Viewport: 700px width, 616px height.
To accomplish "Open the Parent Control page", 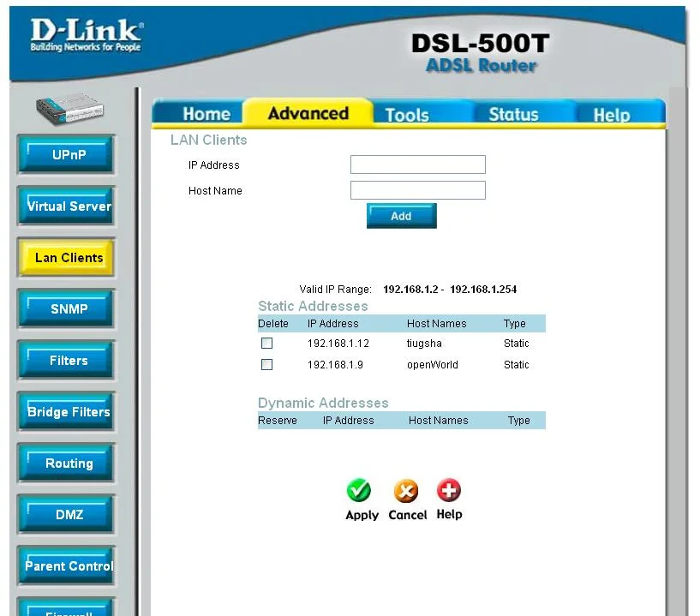I will click(66, 565).
